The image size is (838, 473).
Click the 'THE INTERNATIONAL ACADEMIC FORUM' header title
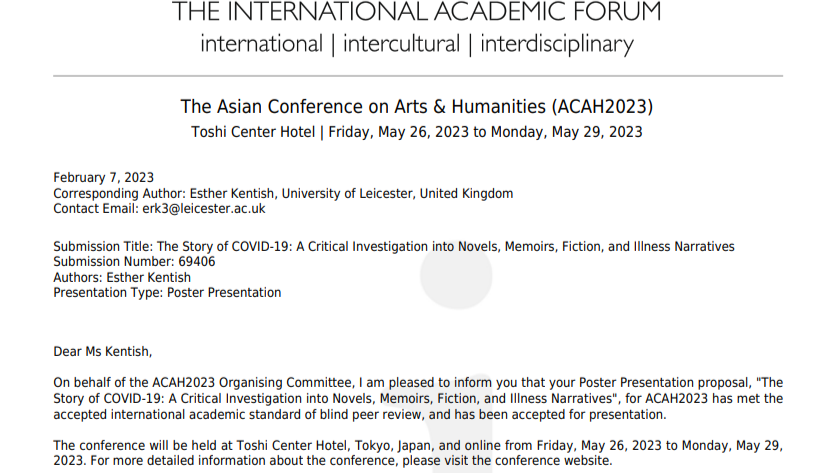pyautogui.click(x=417, y=11)
